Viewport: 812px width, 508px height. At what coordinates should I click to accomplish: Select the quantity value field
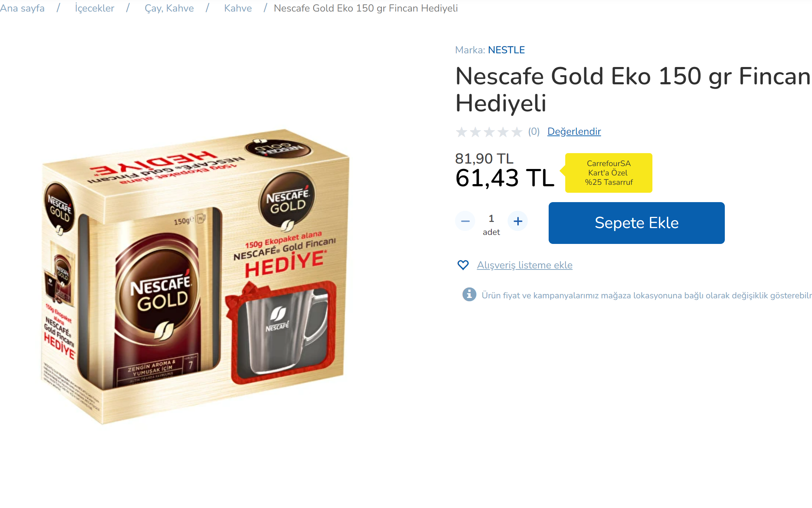tap(491, 218)
